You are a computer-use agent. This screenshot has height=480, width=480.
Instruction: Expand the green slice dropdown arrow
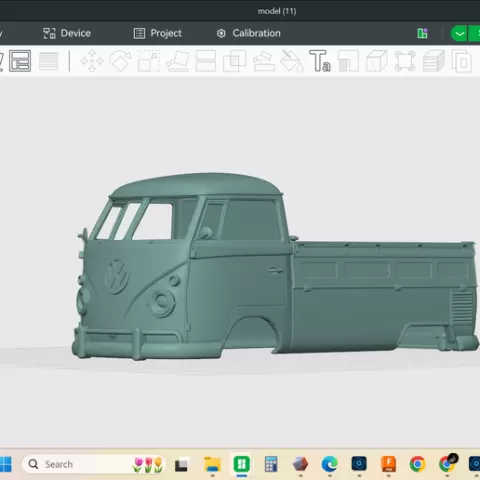[x=459, y=33]
